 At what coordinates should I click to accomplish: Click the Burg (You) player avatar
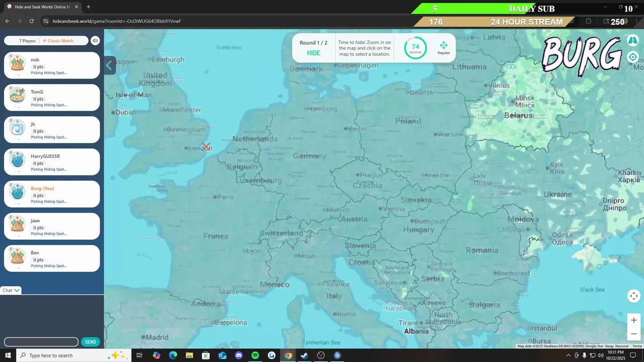pos(18,192)
